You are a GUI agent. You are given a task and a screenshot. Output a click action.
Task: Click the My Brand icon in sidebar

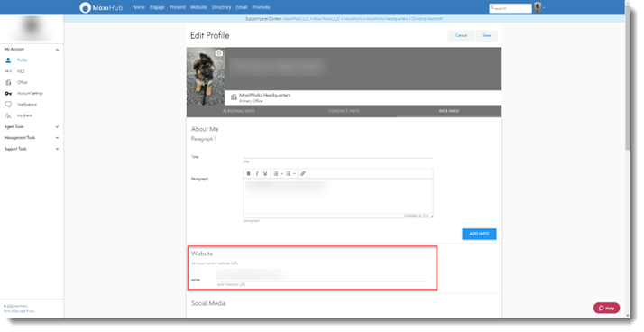click(x=8, y=115)
